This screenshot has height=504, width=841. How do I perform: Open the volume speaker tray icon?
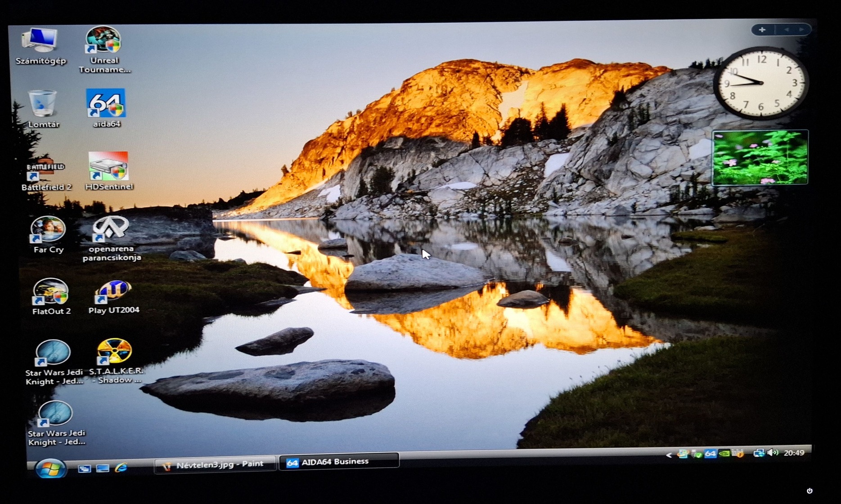pos(773,453)
